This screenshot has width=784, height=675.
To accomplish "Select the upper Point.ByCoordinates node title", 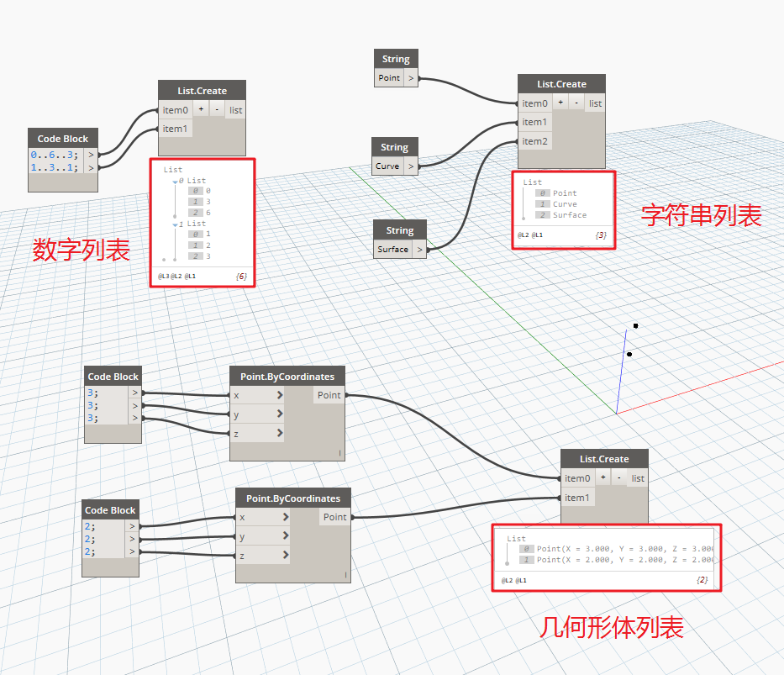I will [x=287, y=377].
